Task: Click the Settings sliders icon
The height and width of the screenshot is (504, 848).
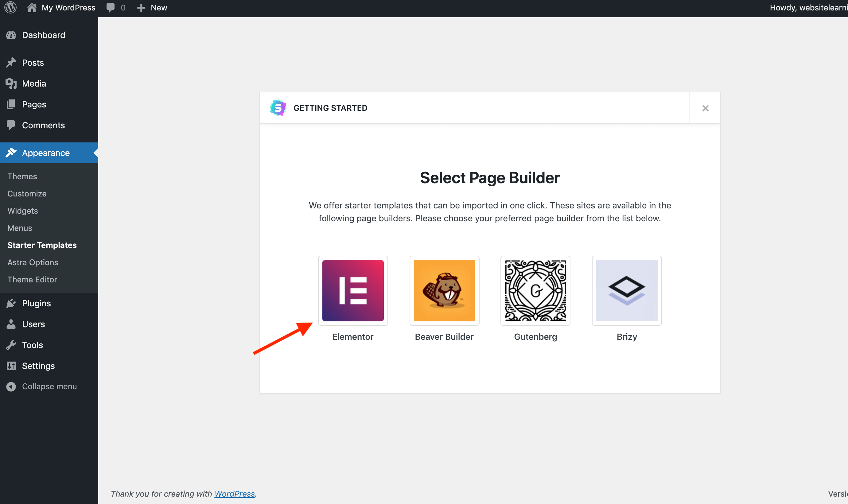Action: [x=11, y=366]
